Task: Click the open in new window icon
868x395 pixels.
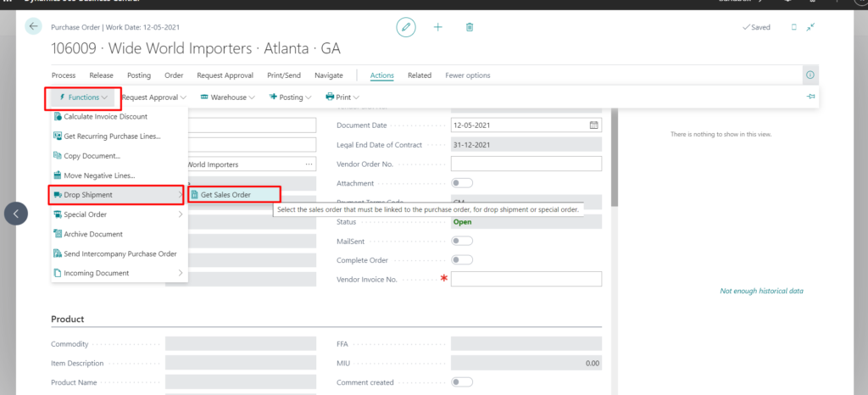Action: (793, 27)
